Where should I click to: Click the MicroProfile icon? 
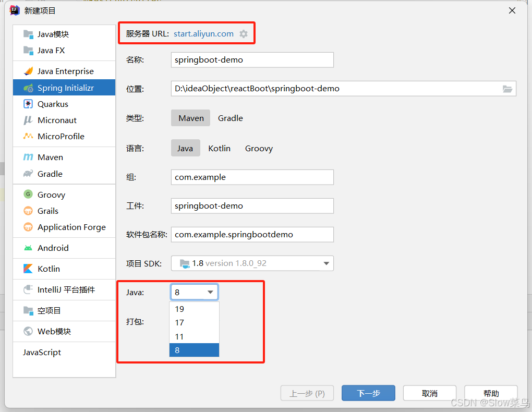click(28, 137)
